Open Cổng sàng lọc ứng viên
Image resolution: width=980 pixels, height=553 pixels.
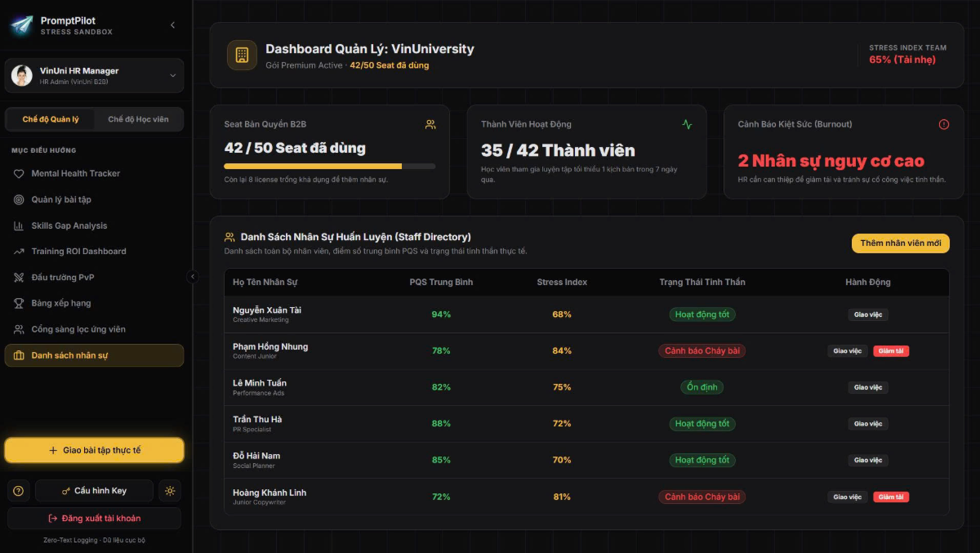click(x=94, y=329)
